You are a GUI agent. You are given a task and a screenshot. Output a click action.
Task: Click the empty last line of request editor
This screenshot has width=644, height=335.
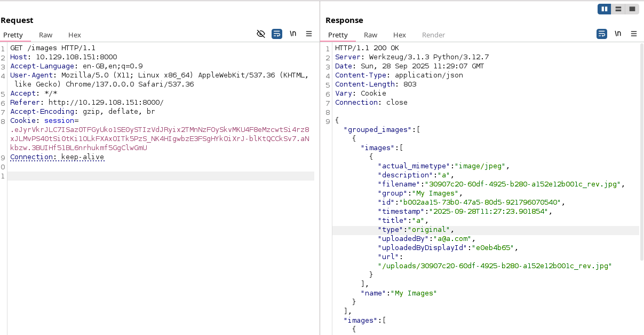160,176
